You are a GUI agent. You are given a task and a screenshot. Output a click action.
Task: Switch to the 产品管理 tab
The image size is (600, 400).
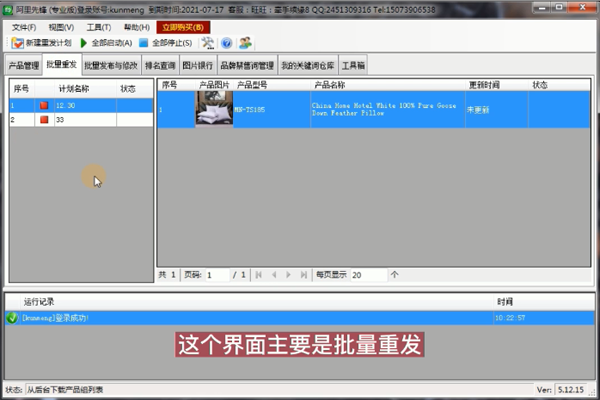click(x=24, y=66)
